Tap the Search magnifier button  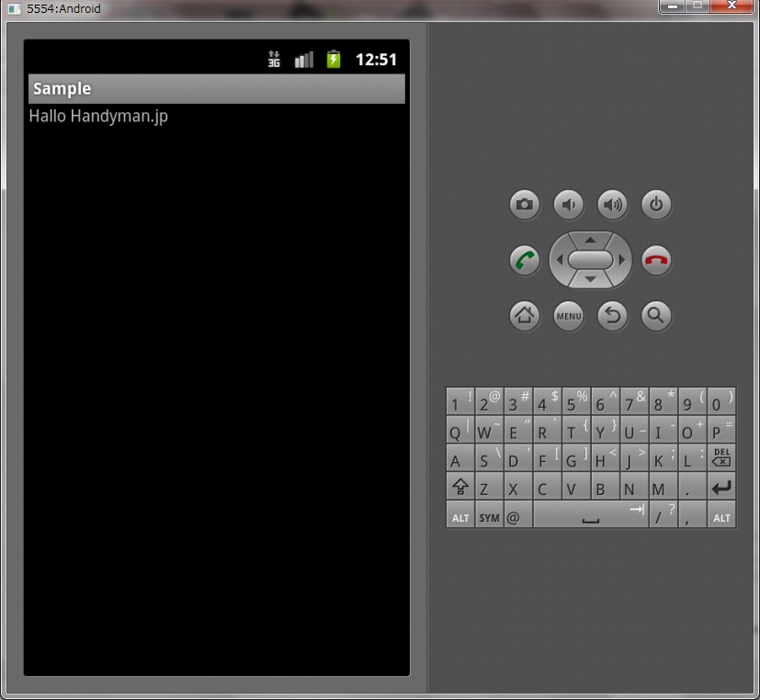(656, 316)
